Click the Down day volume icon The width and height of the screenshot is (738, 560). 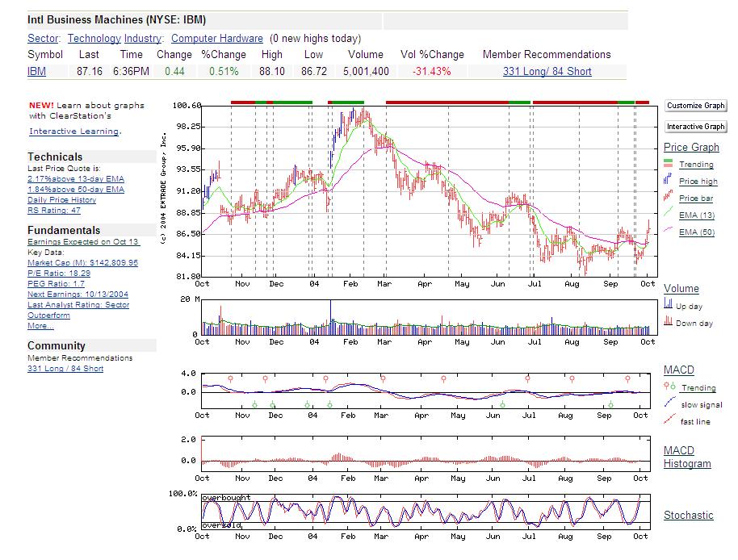click(x=669, y=322)
